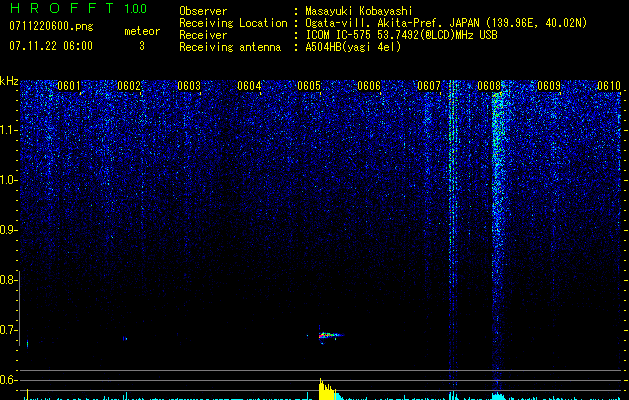Click the 0608 time marker

coord(489,86)
